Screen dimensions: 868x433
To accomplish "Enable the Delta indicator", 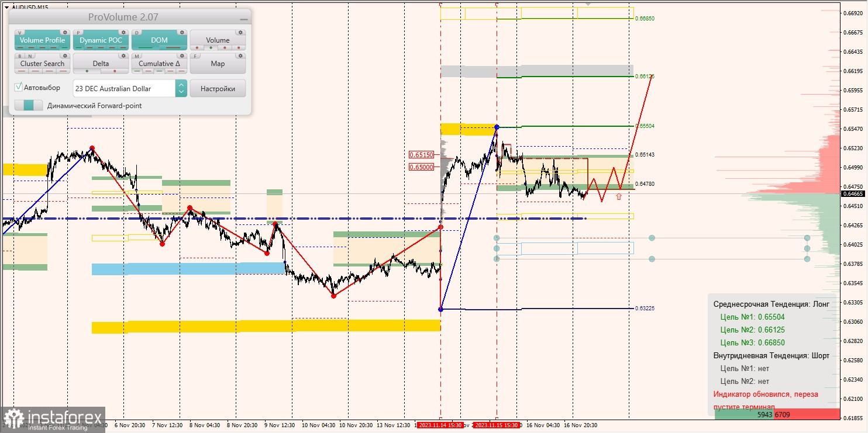I will [101, 64].
